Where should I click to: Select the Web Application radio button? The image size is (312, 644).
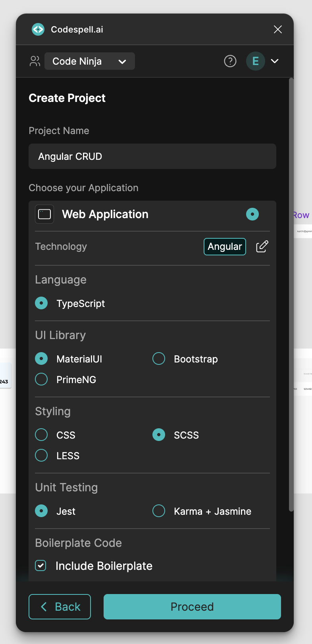tap(252, 214)
